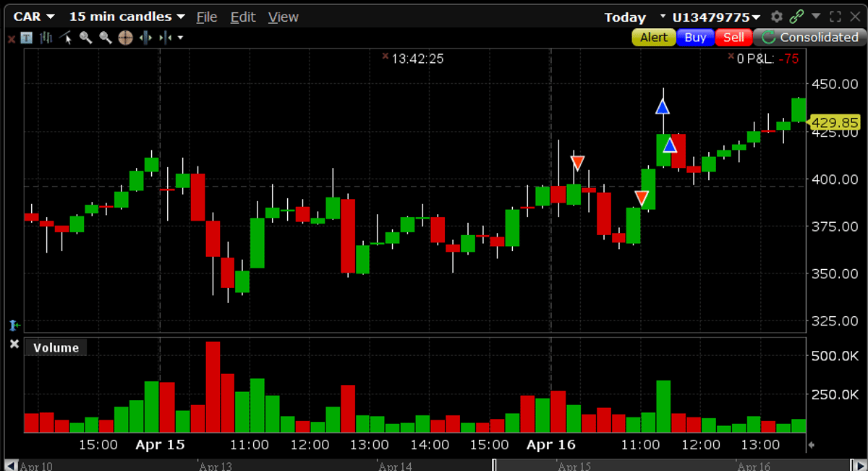Open the globe target icon on the toolbar
Viewport: 868px width, 471px height.
(x=125, y=37)
